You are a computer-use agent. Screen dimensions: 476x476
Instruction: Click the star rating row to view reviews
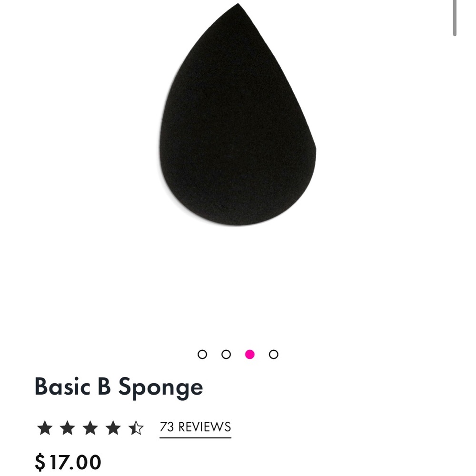coord(90,428)
